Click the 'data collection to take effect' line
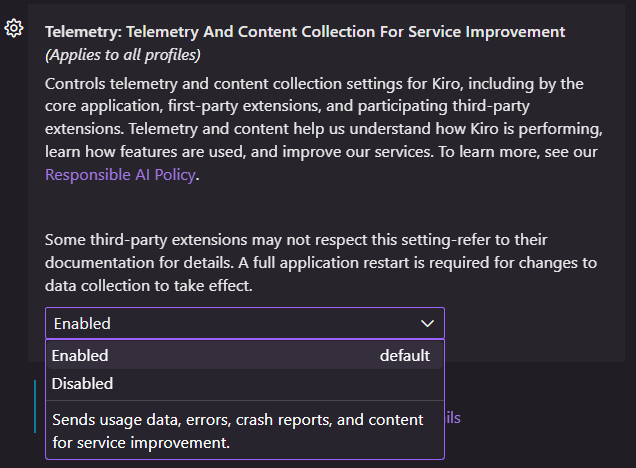This screenshot has height=468, width=636. pyautogui.click(x=148, y=286)
